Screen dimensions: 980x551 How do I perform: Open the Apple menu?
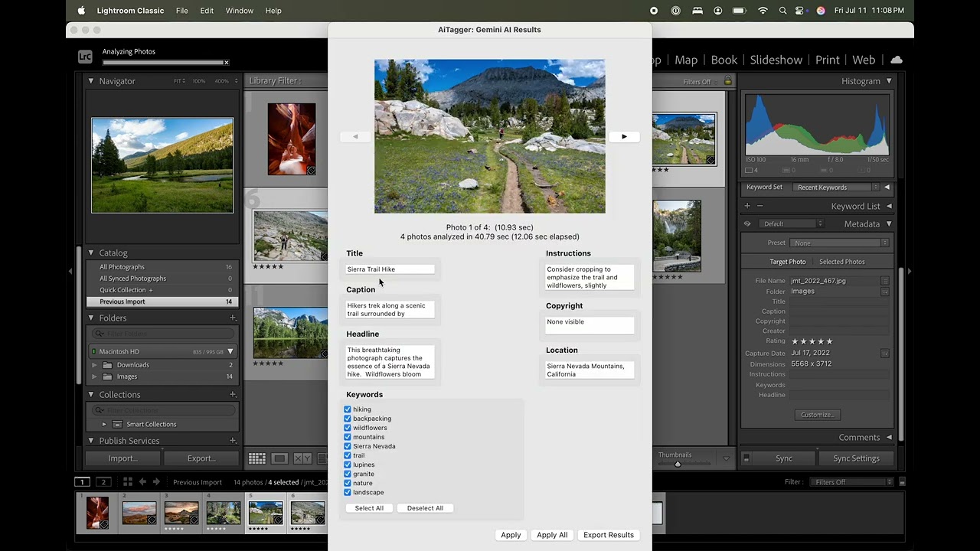pyautogui.click(x=81, y=11)
